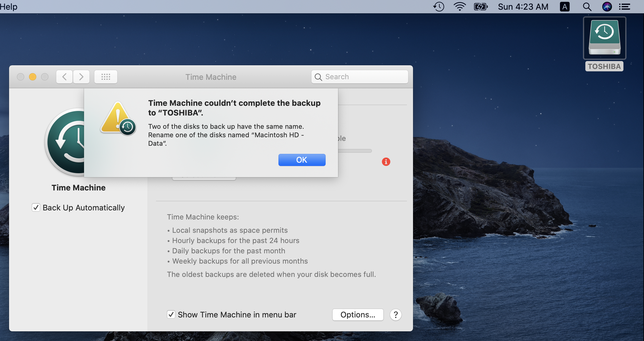644x341 pixels.
Task: Open the Show All preferences grid
Action: [x=106, y=77]
